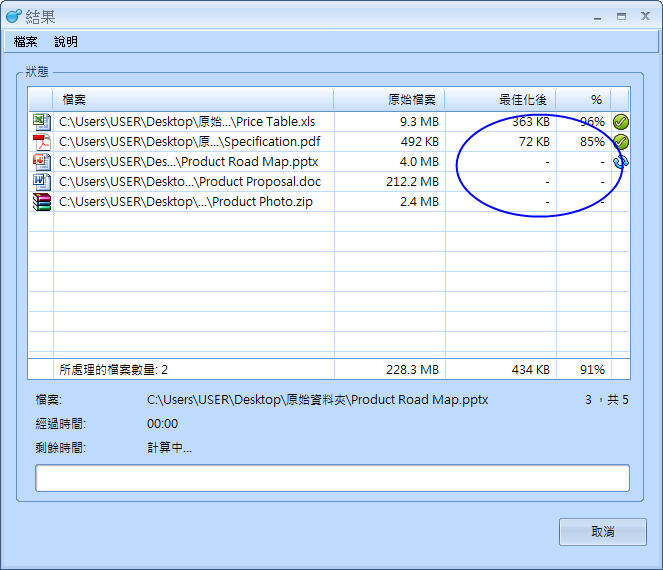The image size is (663, 570).
Task: Sort by the 原始檔案 column header
Action: 389,99
